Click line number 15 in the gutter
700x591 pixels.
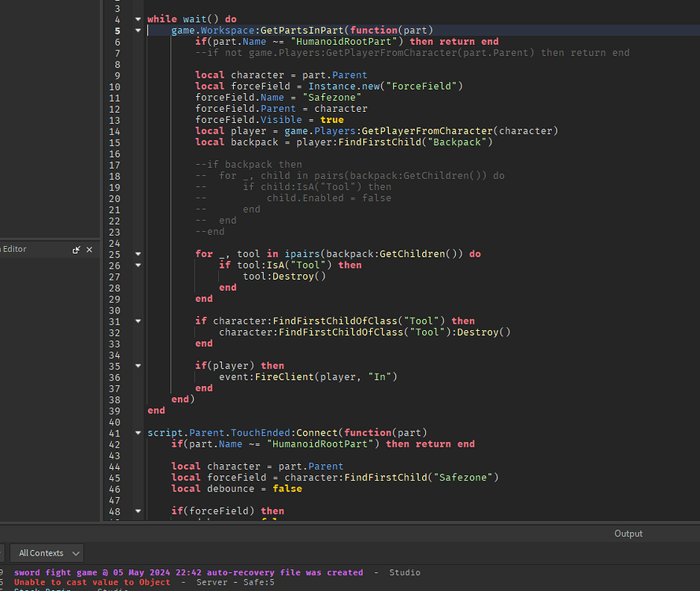click(x=115, y=142)
